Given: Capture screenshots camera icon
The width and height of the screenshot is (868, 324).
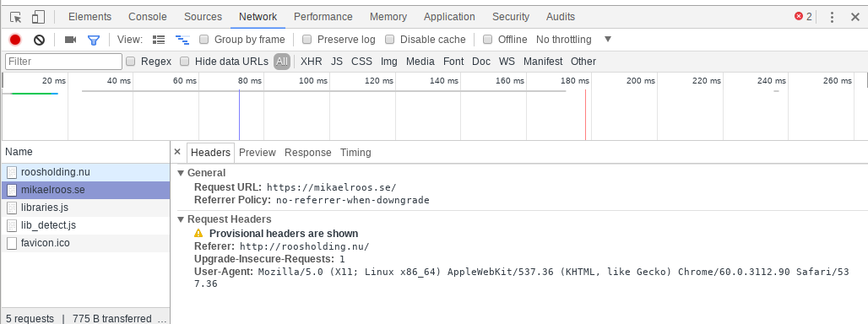Looking at the screenshot, I should [x=70, y=40].
